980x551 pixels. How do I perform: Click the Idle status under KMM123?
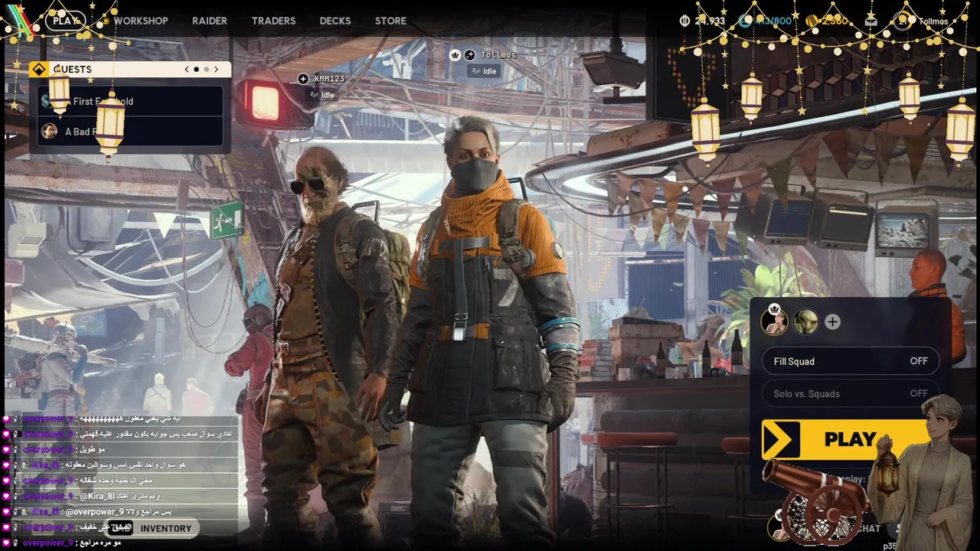coord(322,95)
